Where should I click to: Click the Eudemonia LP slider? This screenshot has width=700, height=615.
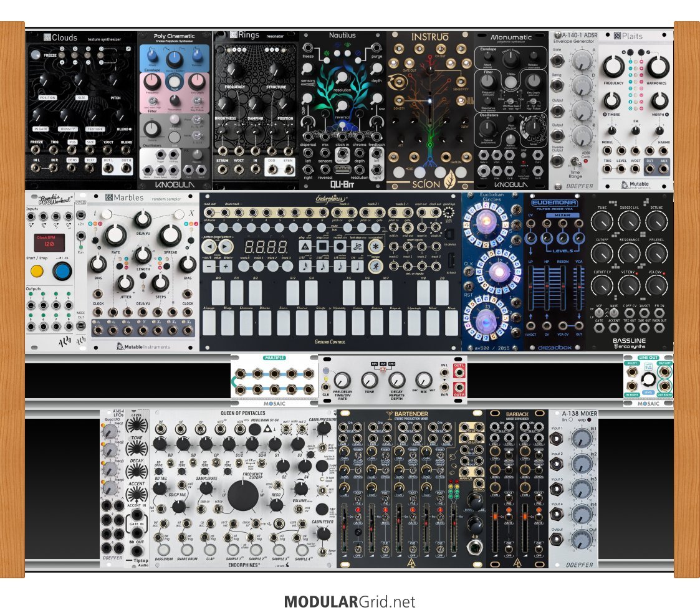(x=531, y=287)
